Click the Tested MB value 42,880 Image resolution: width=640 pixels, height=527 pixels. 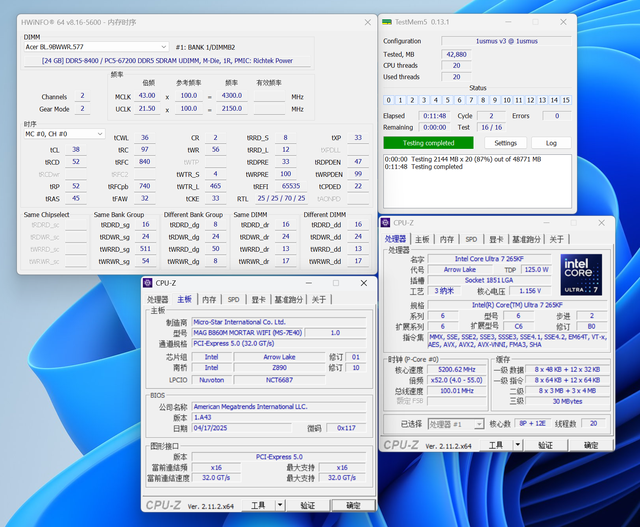456,54
